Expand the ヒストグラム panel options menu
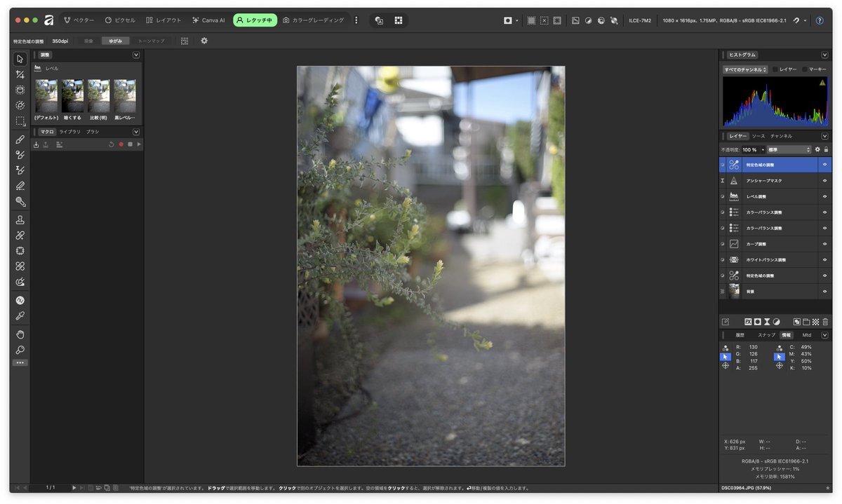This screenshot has width=842, height=504. click(825, 55)
